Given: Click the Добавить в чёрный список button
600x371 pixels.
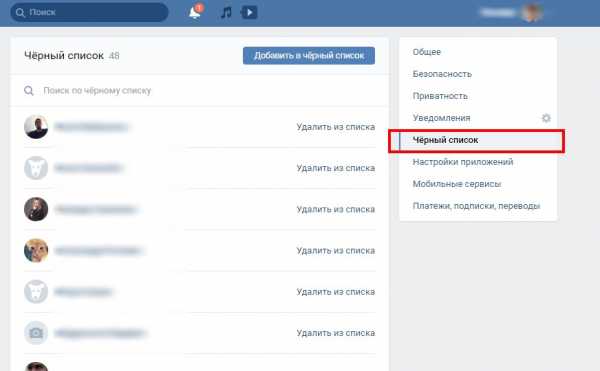Looking at the screenshot, I should coord(309,55).
